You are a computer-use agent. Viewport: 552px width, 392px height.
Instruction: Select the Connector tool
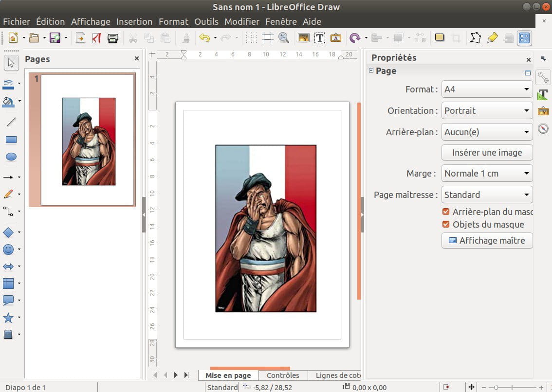click(x=8, y=211)
